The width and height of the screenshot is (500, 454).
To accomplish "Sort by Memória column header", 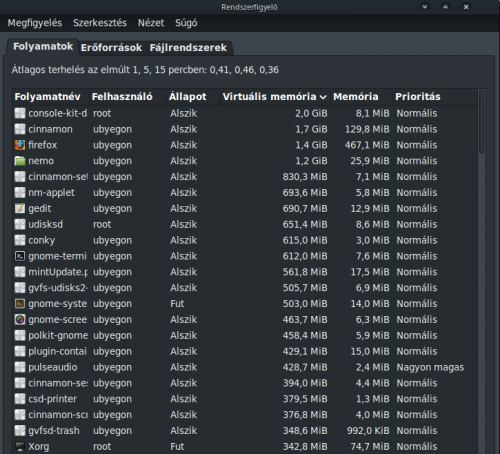I will tap(361, 97).
